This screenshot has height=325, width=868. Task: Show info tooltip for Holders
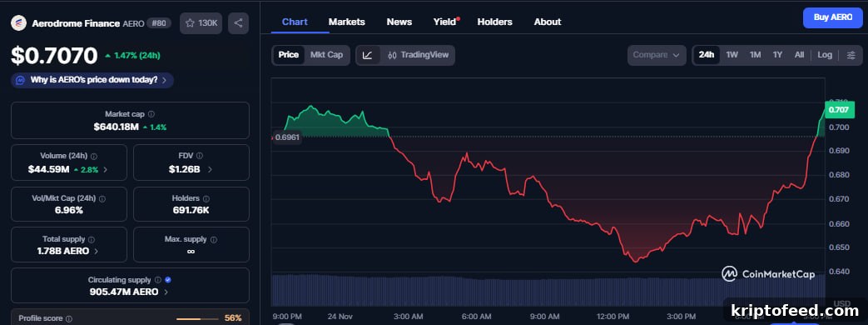coord(206,198)
